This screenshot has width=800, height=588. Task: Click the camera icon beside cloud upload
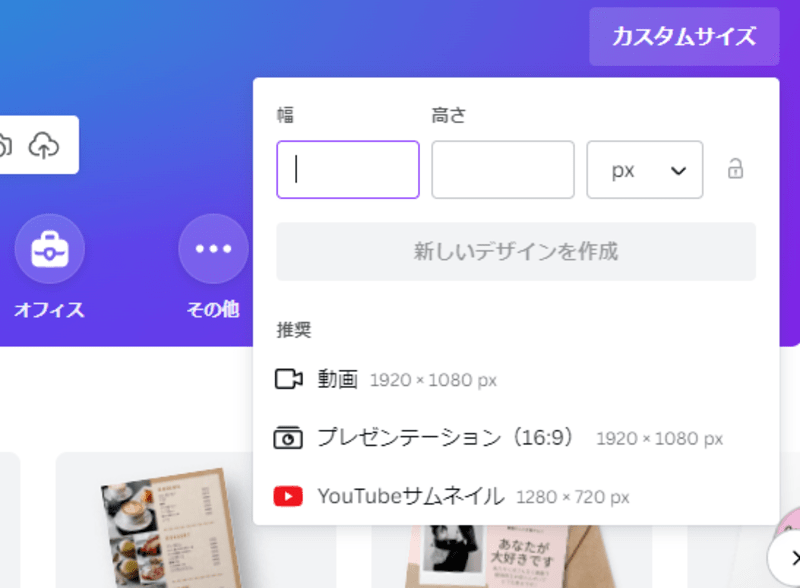[x=5, y=145]
